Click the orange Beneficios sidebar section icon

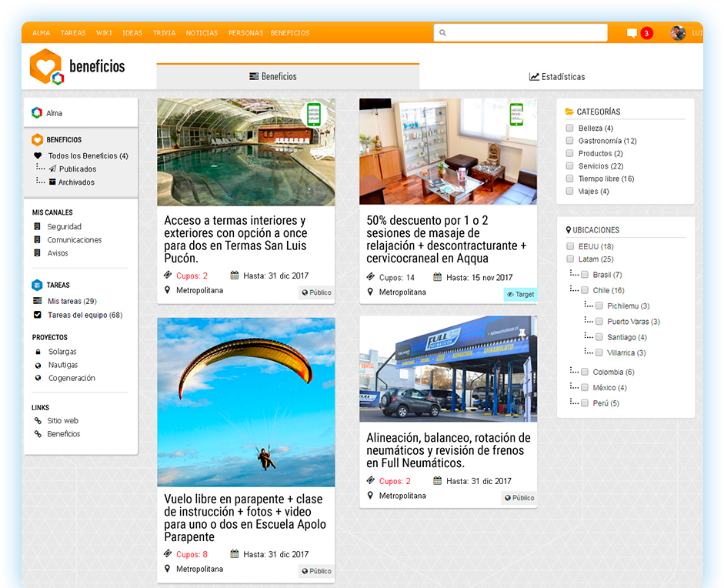pos(37,139)
